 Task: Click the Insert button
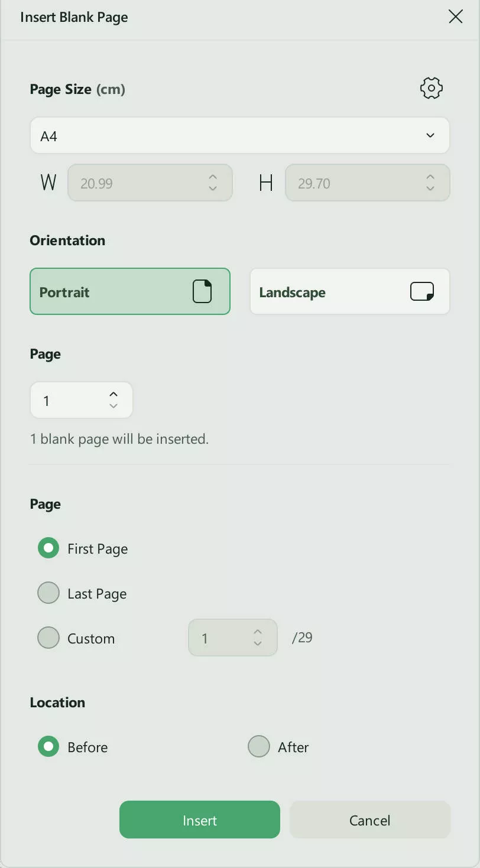point(199,820)
